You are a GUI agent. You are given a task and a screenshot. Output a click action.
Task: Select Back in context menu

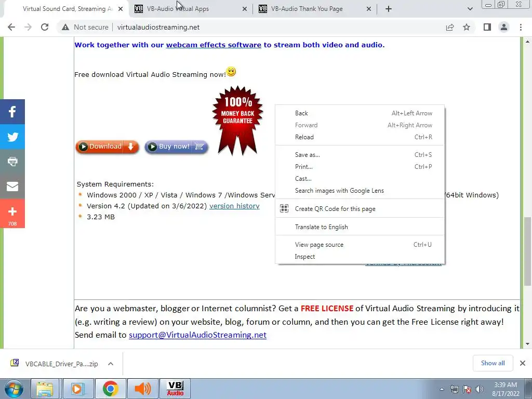pyautogui.click(x=360, y=113)
